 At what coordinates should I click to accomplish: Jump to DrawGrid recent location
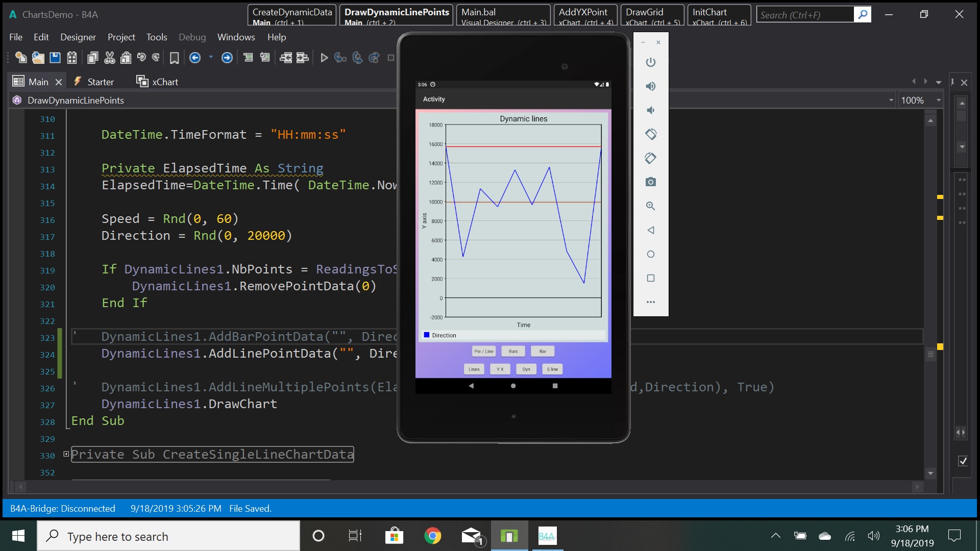click(652, 15)
